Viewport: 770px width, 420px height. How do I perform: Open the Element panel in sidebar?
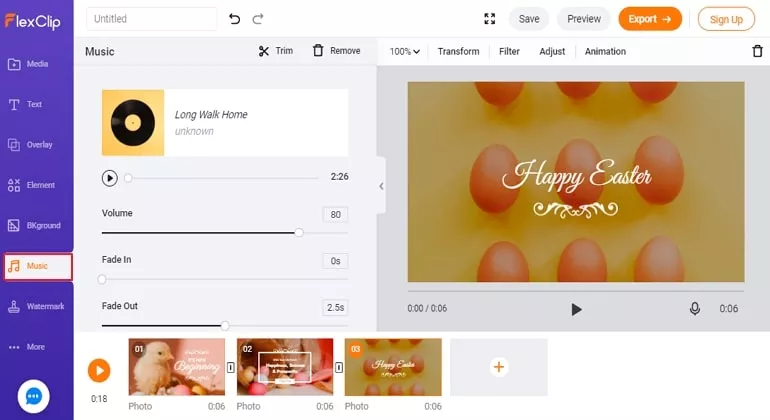[36, 185]
